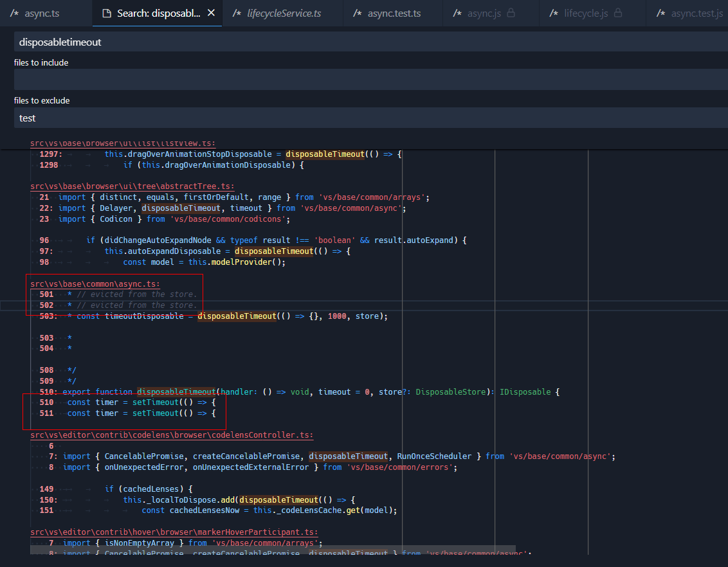This screenshot has height=567, width=728.
Task: Click line 502 evicted from the store comment
Action: (118, 305)
